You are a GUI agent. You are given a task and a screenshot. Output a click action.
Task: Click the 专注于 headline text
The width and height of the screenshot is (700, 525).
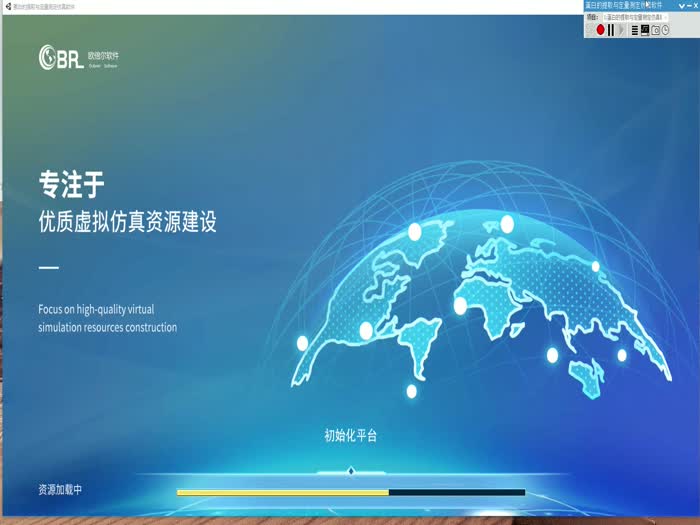pyautogui.click(x=71, y=184)
